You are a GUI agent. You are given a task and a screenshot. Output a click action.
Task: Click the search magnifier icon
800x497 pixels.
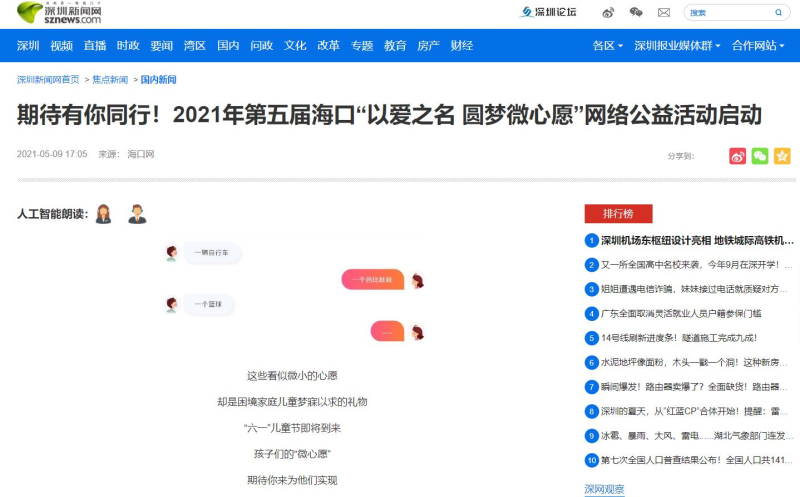pos(779,13)
